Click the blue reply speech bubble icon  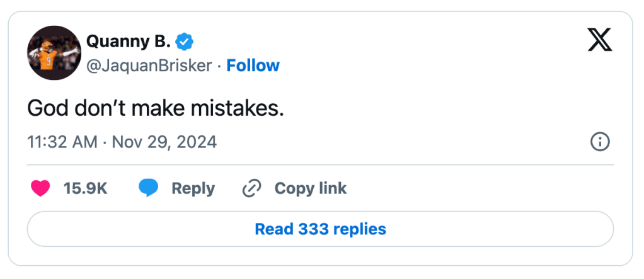tap(149, 188)
